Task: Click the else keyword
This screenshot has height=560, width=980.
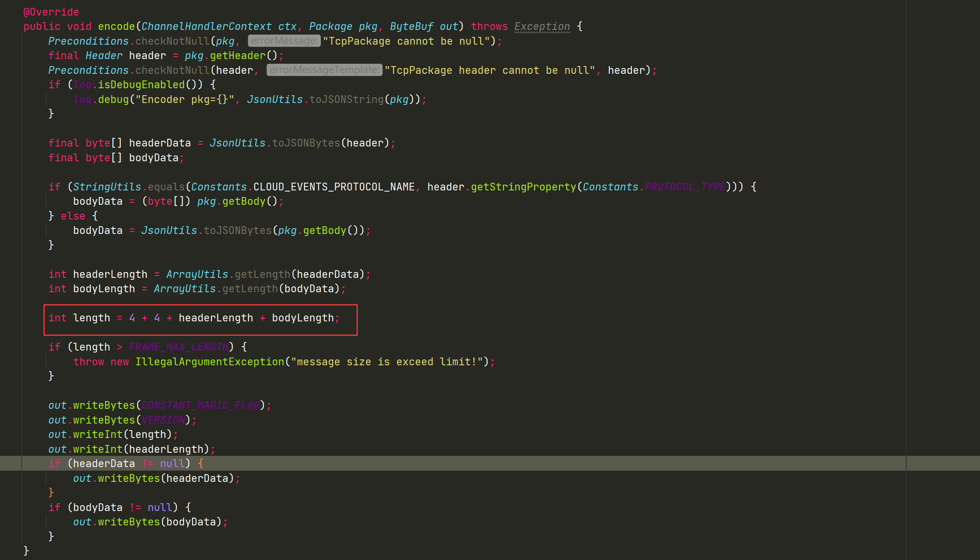Action: [73, 216]
